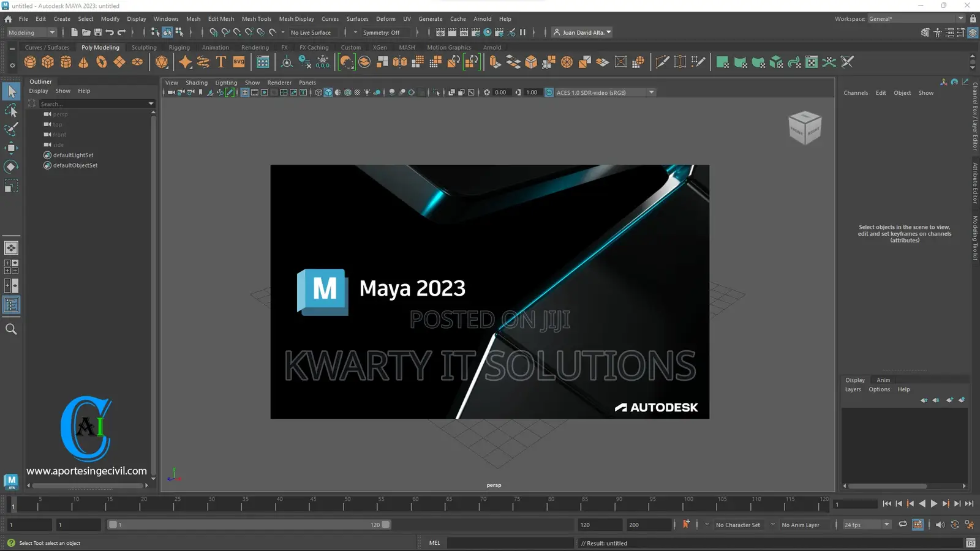This screenshot has width=980, height=551.
Task: Toggle audio mute speaker icon
Action: [940, 525]
